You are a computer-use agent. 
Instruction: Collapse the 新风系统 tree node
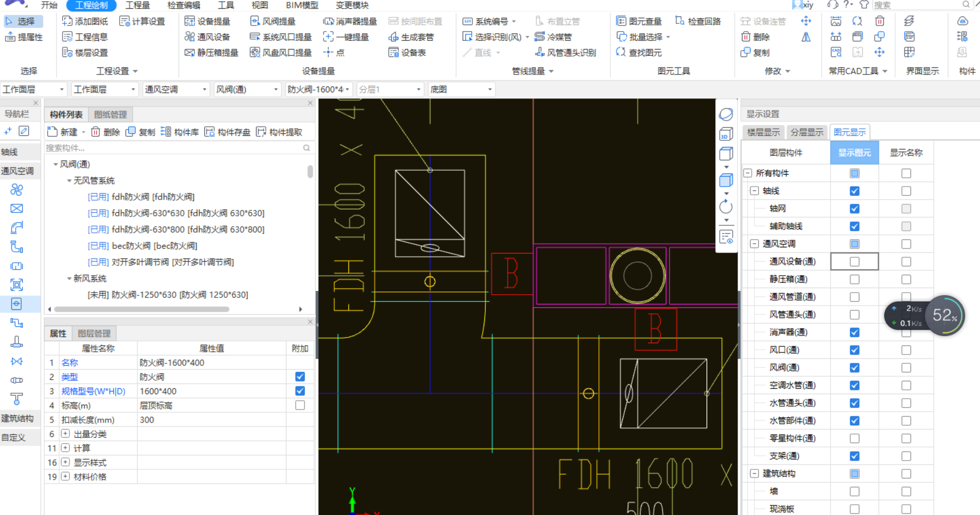pyautogui.click(x=69, y=278)
